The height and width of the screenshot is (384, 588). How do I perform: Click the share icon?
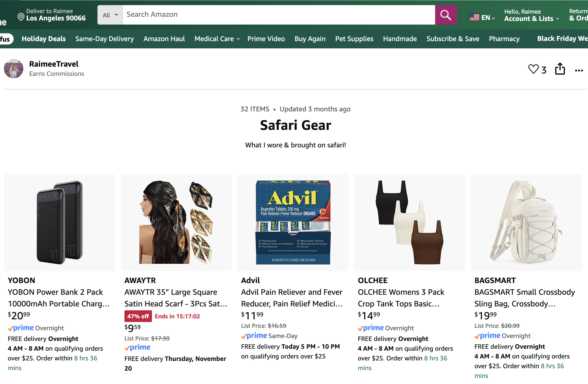tap(560, 69)
